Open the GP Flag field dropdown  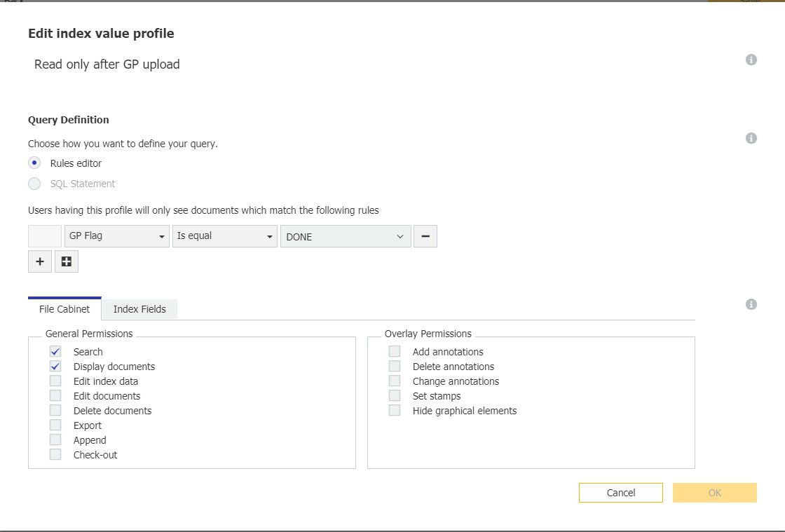point(117,236)
